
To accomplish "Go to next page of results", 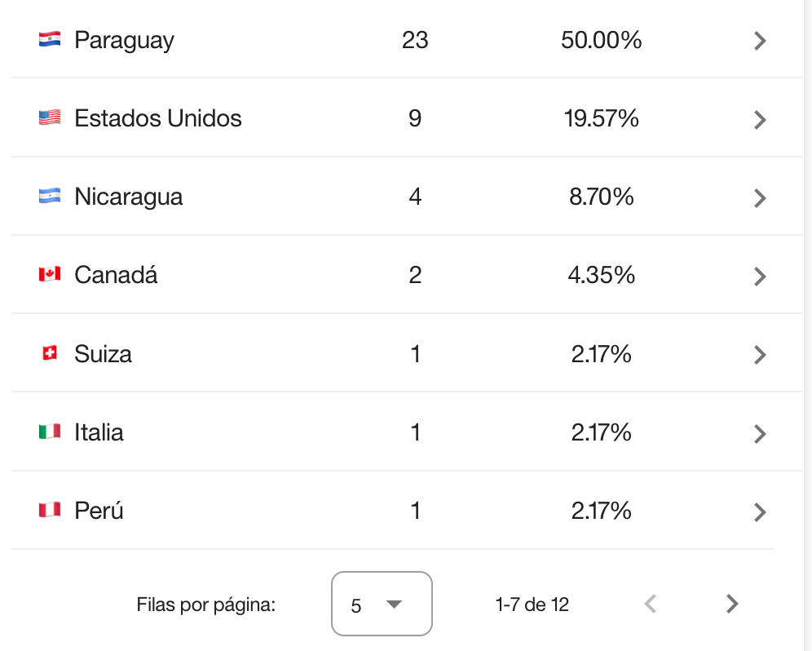I will pos(731,604).
